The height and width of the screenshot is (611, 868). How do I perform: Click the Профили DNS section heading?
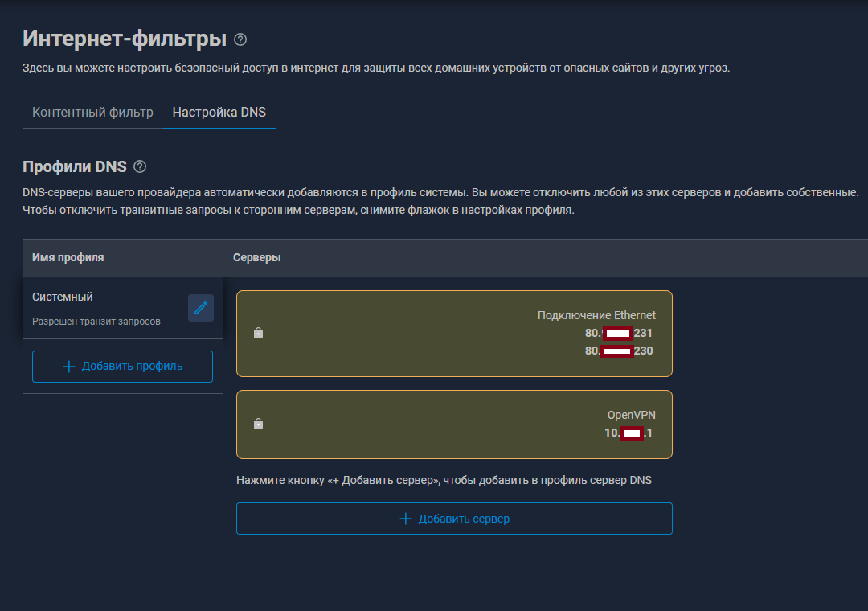75,166
